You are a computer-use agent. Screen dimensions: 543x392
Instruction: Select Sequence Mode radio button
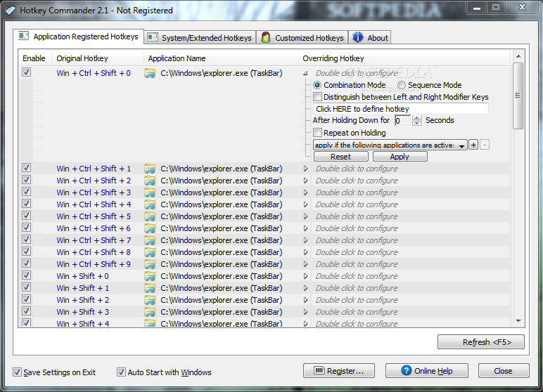[402, 85]
